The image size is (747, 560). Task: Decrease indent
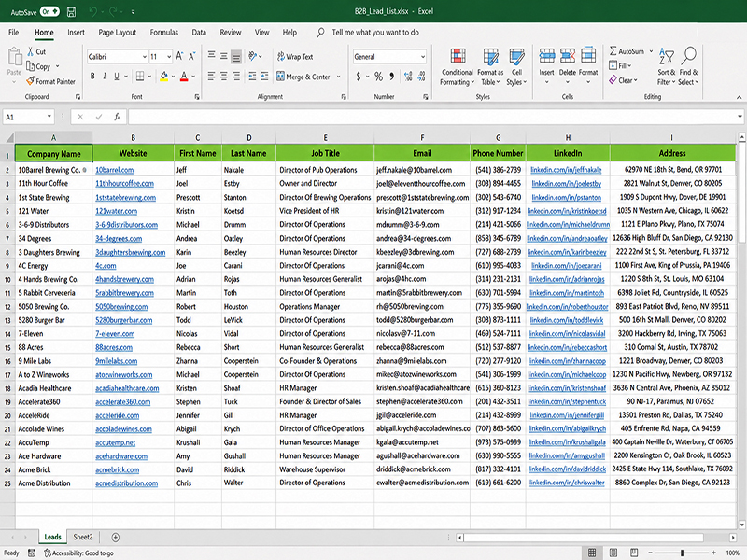coord(252,77)
